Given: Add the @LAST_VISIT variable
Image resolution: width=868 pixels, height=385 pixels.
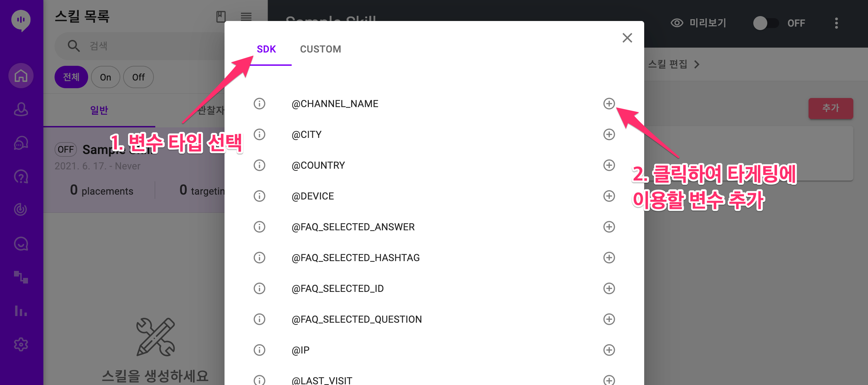Looking at the screenshot, I should coord(609,380).
